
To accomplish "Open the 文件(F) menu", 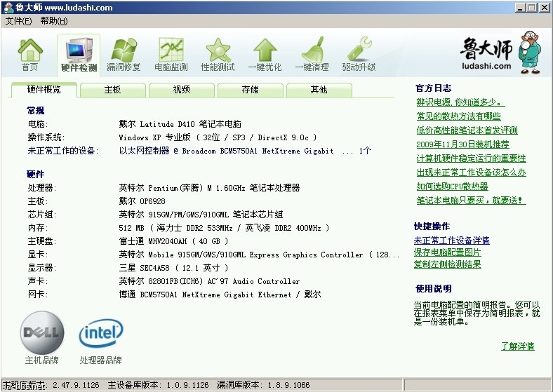I will [x=18, y=21].
